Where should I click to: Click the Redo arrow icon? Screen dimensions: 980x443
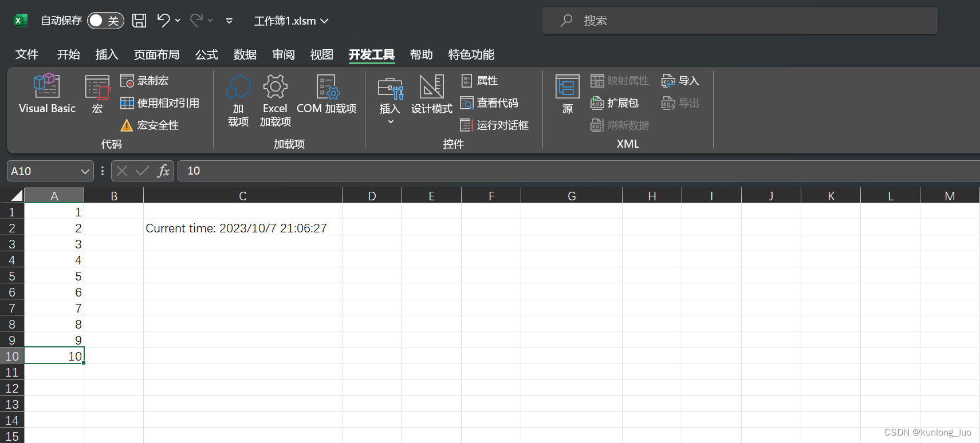(x=196, y=21)
